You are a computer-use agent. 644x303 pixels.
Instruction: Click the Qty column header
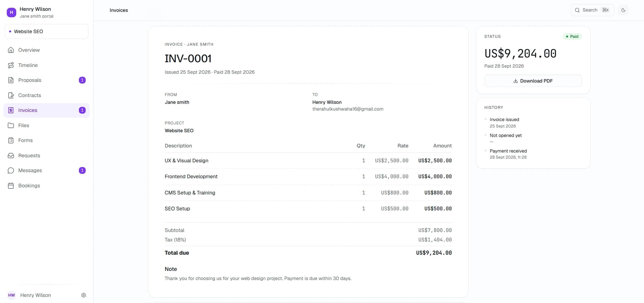[x=361, y=146]
